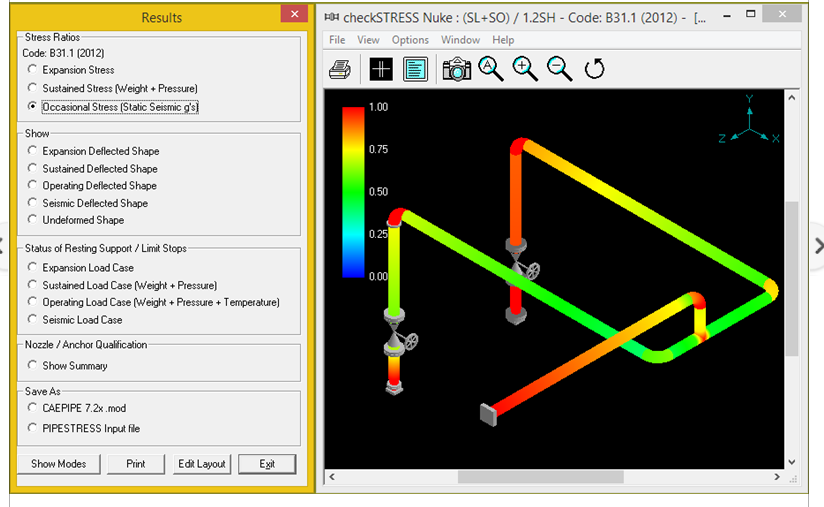Viewport: 824px width, 507px height.
Task: Open the Options menu
Action: [x=410, y=40]
